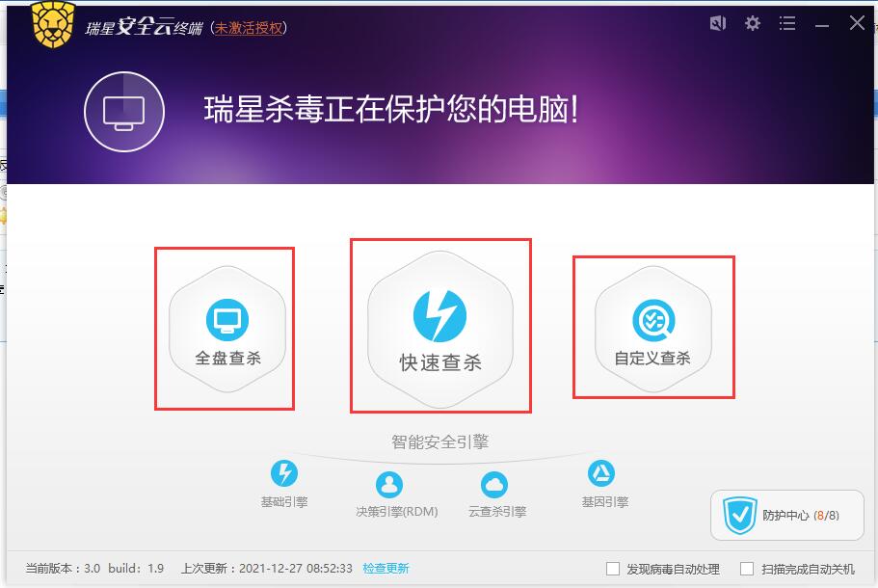Screen dimensions: 878x588
Task: Click the 智能安全引擎 heading
Action: tap(440, 441)
